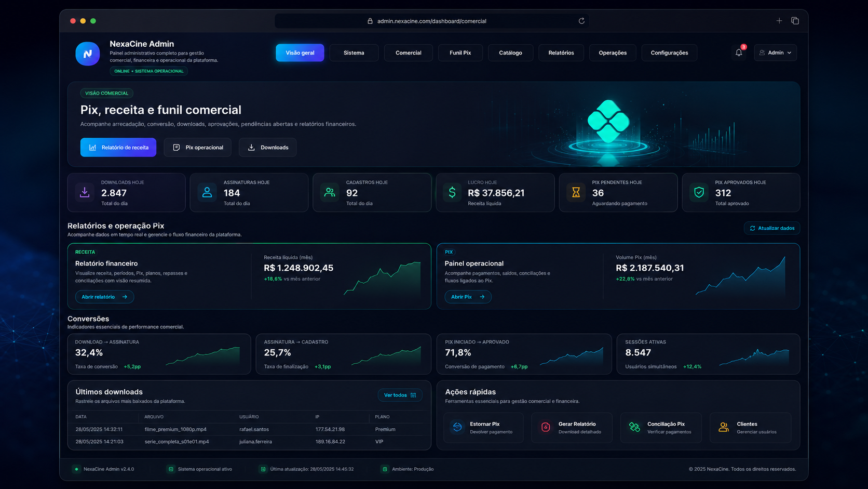Click the Abrir Pix button
Screen dimensions: 868x489
click(468, 297)
